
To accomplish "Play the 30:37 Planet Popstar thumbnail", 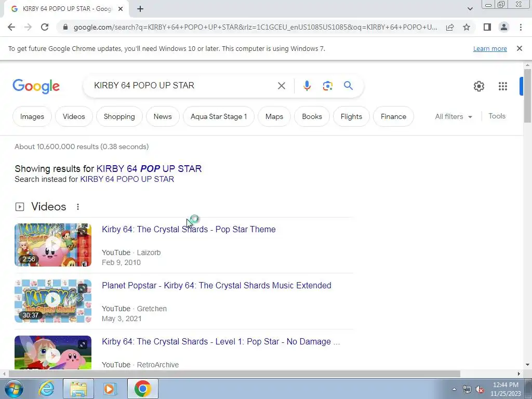I will coord(53,301).
